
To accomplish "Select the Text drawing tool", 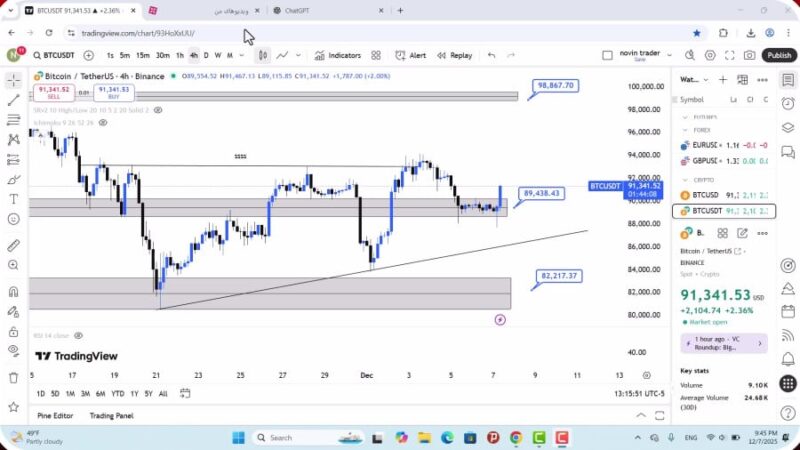I will tap(13, 199).
